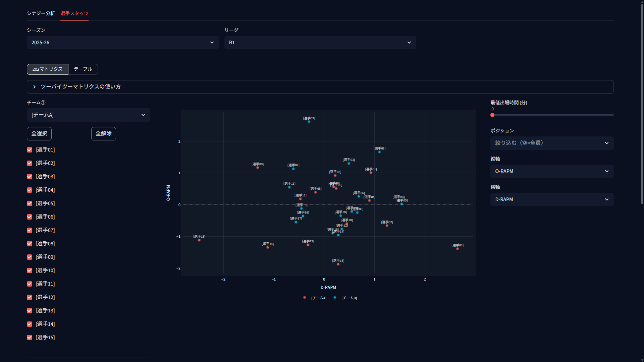Screen dimensions: 644x362
Task: Click the チームB blue legend marker
Action: tap(335, 298)
